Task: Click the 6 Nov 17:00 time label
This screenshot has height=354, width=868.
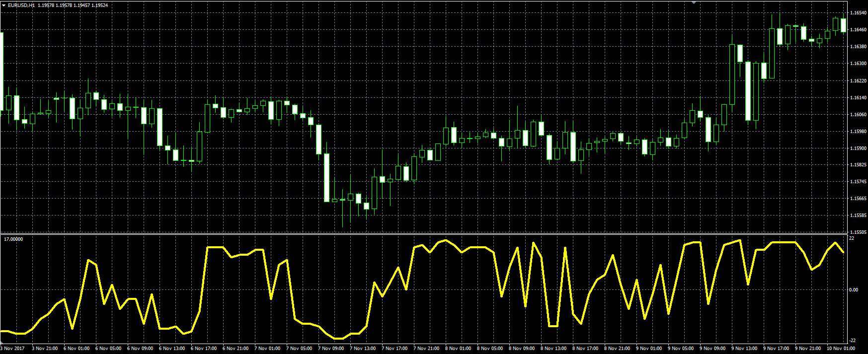Action: 204,349
